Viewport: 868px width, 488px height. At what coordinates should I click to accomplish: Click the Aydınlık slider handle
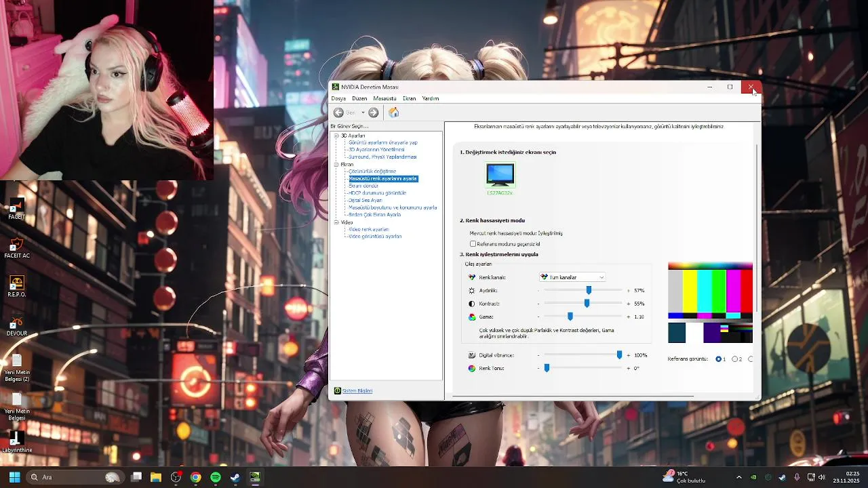pyautogui.click(x=589, y=290)
